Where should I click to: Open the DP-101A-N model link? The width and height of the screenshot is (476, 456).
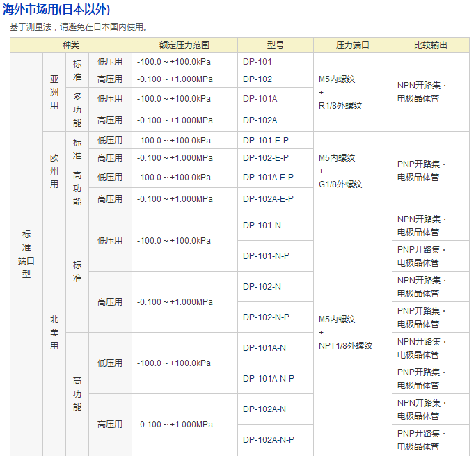point(264,348)
